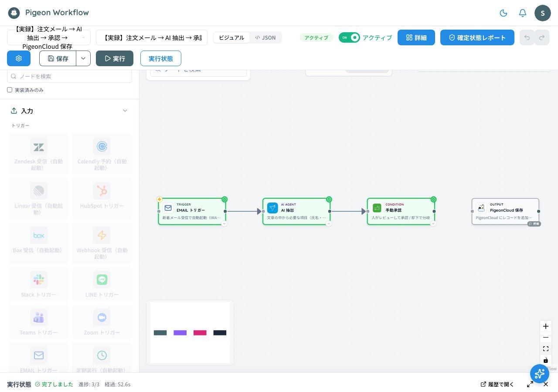
Task: Click the minimap overview thumbnail
Action: point(190,333)
